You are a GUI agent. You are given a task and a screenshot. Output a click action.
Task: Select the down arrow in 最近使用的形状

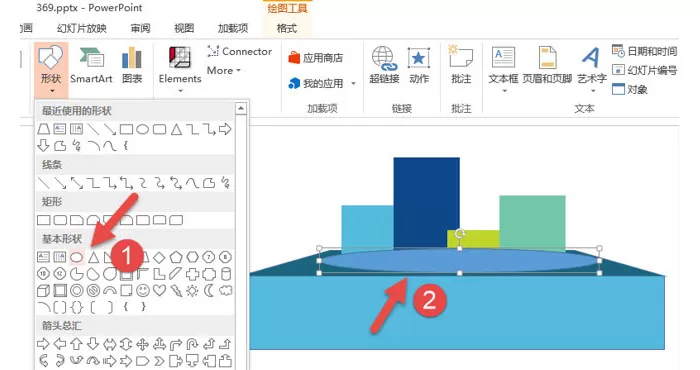[x=43, y=146]
